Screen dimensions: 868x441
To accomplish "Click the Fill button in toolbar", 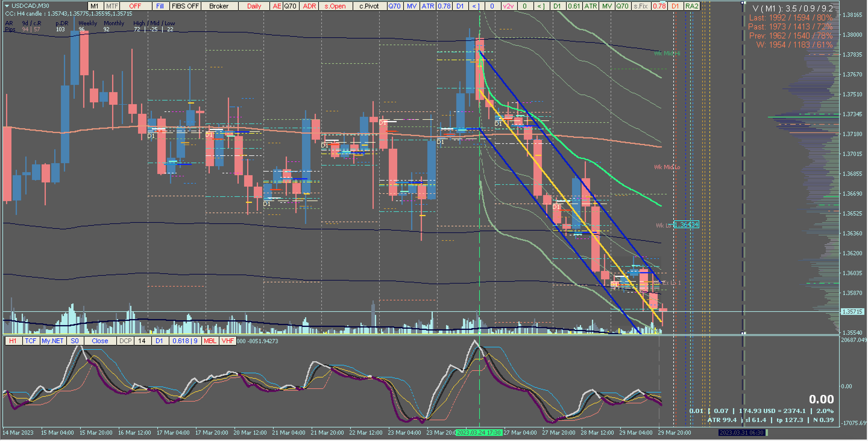I will [x=160, y=6].
